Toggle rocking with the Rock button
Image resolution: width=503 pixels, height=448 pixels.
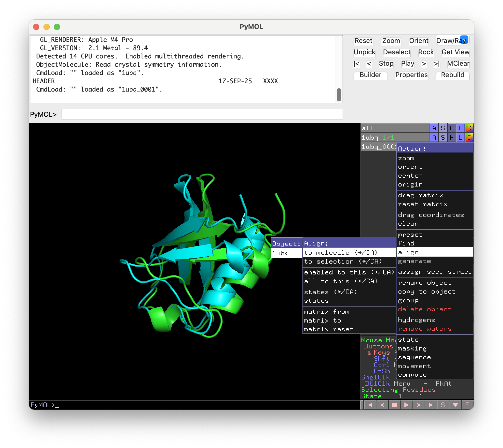point(426,52)
